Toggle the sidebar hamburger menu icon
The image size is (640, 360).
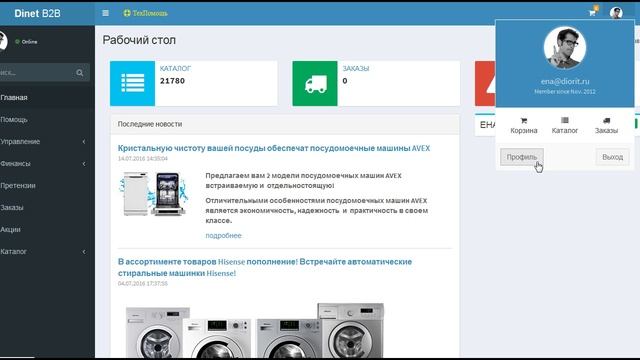click(105, 13)
